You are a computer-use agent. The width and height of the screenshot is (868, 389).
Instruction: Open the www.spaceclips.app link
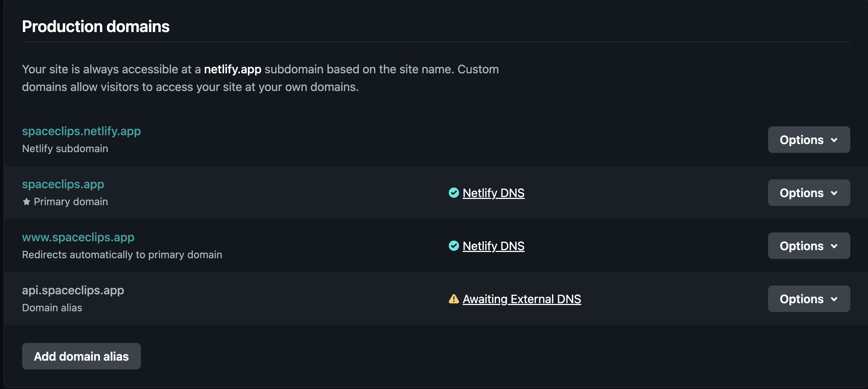(78, 237)
